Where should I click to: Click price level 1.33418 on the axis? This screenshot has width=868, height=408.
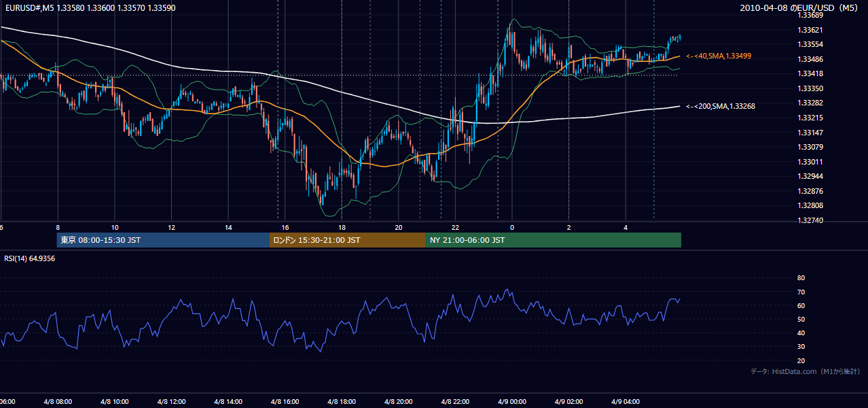click(x=810, y=73)
